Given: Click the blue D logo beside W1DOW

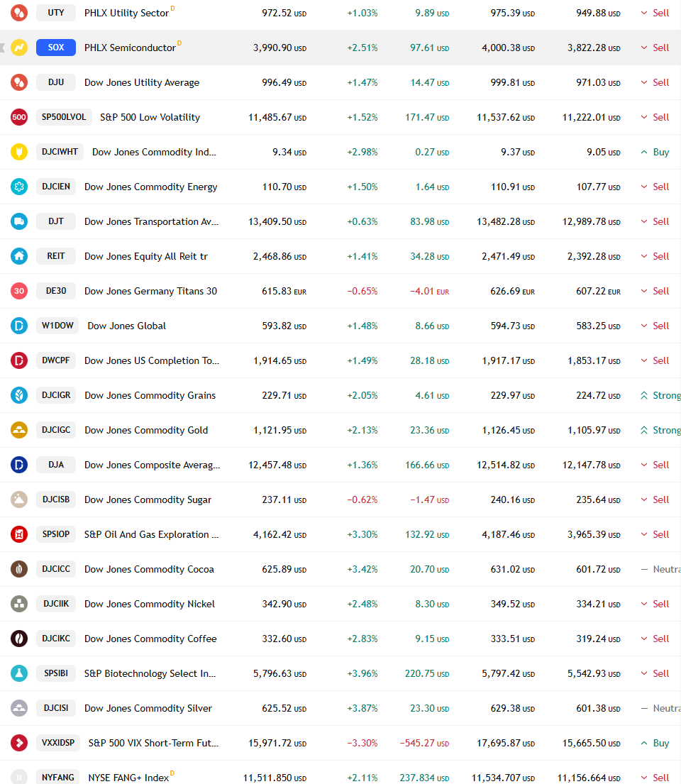Looking at the screenshot, I should click(x=19, y=326).
